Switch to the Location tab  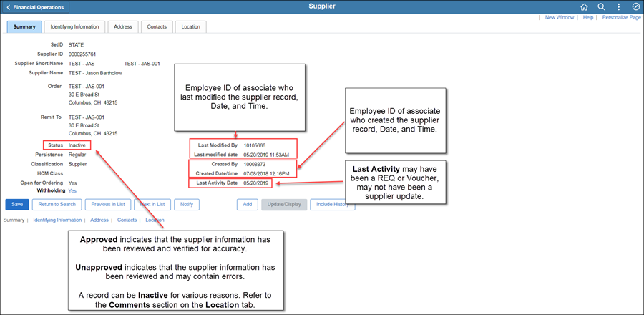(x=190, y=27)
